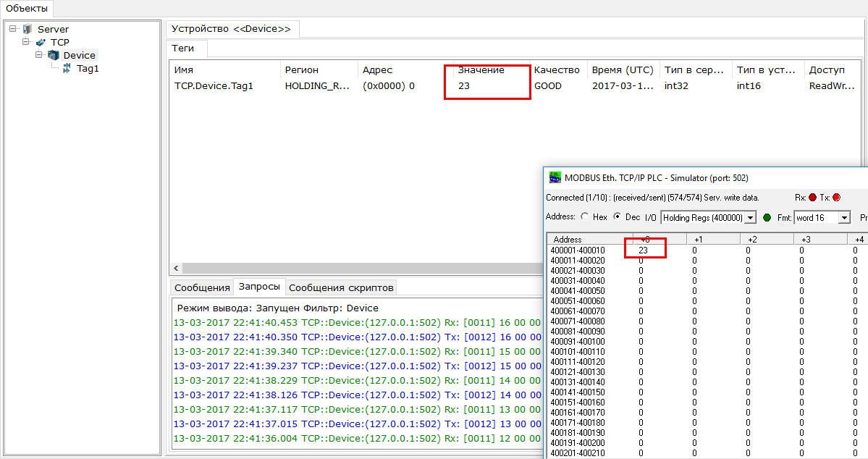Click the TCP connector icon in the tree
The image size is (868, 459).
click(40, 42)
